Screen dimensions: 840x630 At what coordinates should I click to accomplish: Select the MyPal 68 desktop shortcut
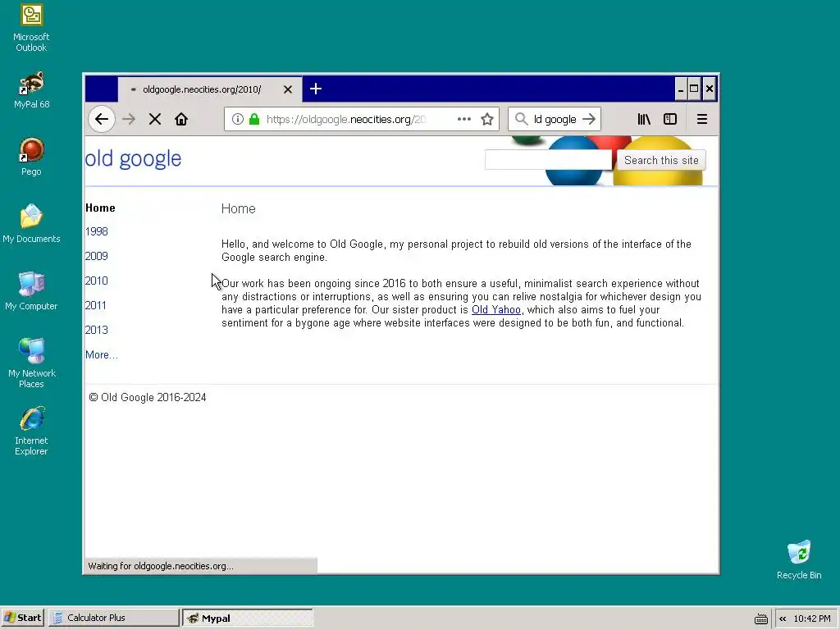pos(32,90)
